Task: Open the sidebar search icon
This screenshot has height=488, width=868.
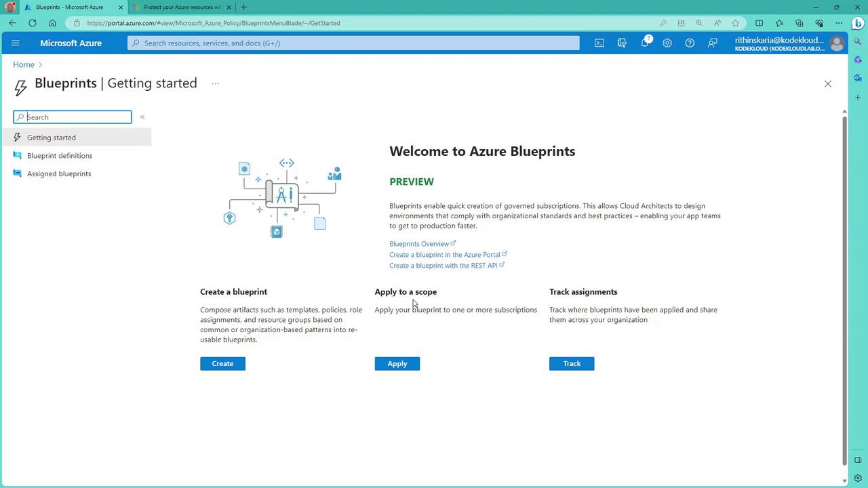Action: click(x=858, y=43)
